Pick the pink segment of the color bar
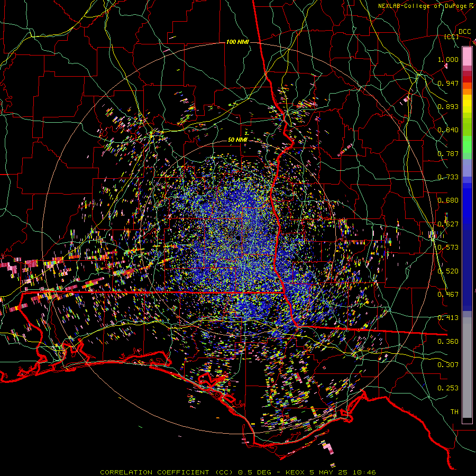 coord(467,56)
